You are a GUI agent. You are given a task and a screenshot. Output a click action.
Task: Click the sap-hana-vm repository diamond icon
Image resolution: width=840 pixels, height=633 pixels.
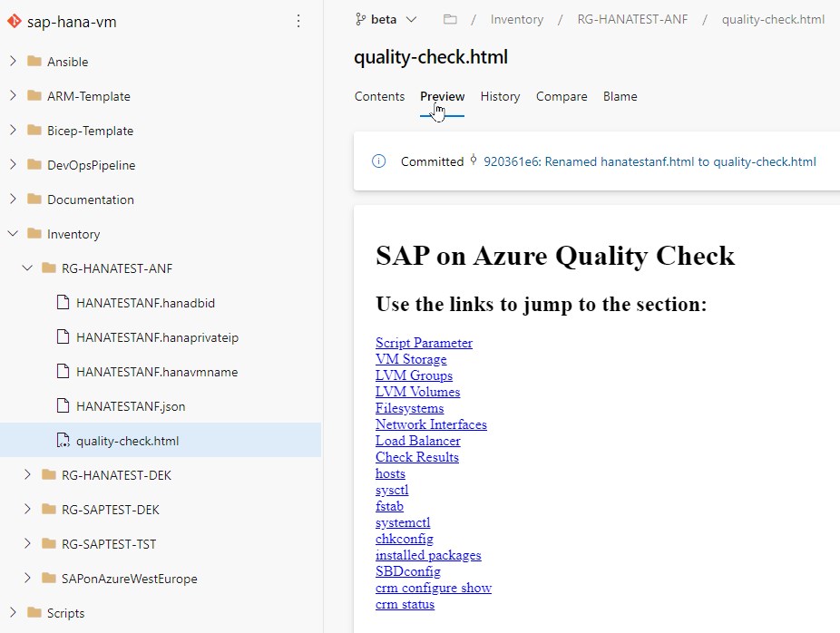coord(15,22)
